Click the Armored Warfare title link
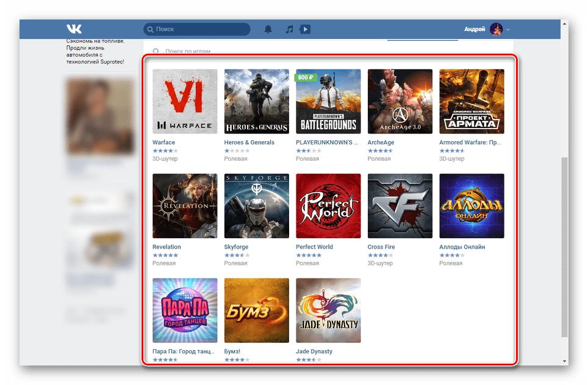Screen dimensions: 588x385 pyautogui.click(x=470, y=143)
